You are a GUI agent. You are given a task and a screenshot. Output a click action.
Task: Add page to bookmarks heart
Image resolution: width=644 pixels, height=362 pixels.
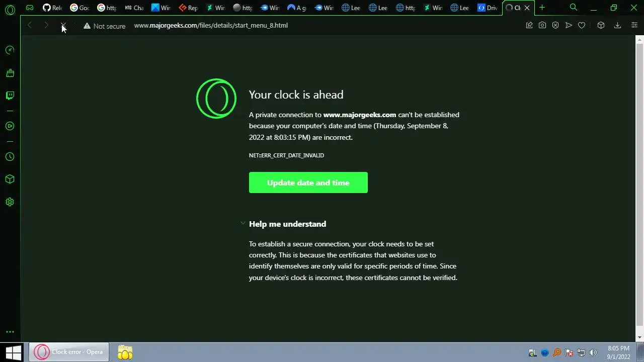point(582,25)
